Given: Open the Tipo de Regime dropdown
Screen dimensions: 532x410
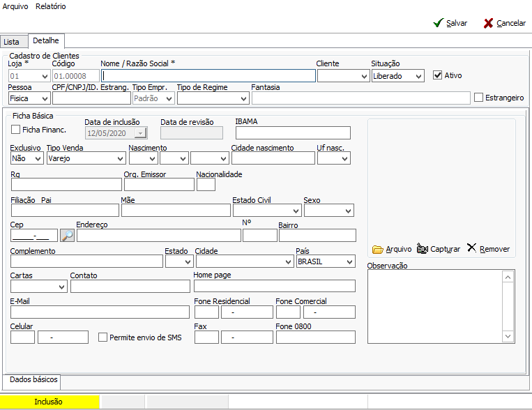Looking at the screenshot, I should pyautogui.click(x=243, y=98).
